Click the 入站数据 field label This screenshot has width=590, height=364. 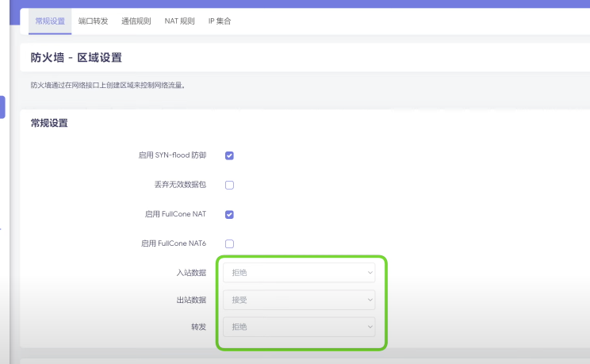pos(190,273)
